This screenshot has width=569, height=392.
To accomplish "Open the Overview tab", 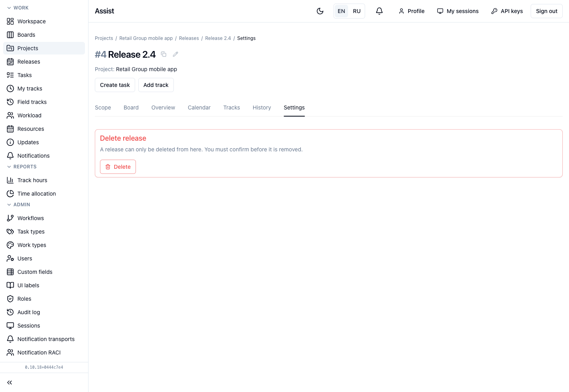I will click(x=163, y=107).
